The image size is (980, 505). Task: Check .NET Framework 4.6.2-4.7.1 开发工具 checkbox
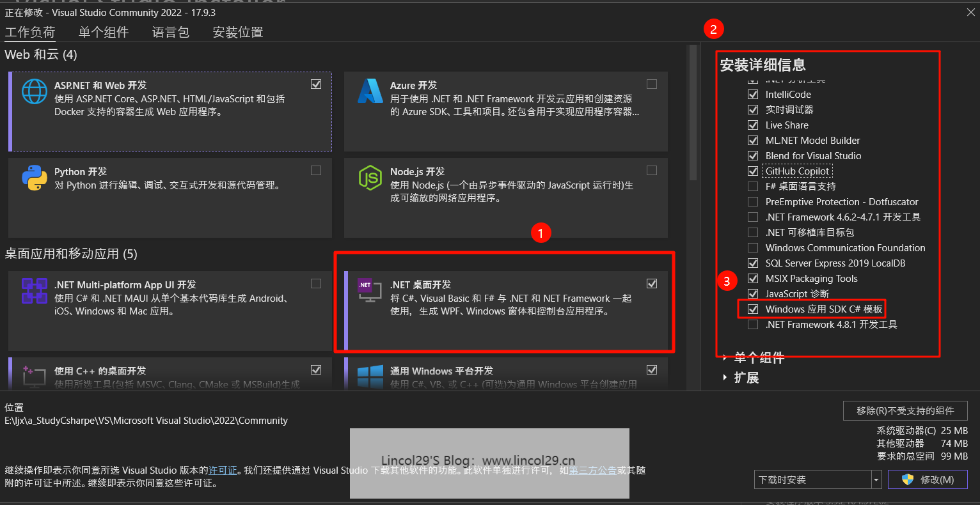click(753, 217)
